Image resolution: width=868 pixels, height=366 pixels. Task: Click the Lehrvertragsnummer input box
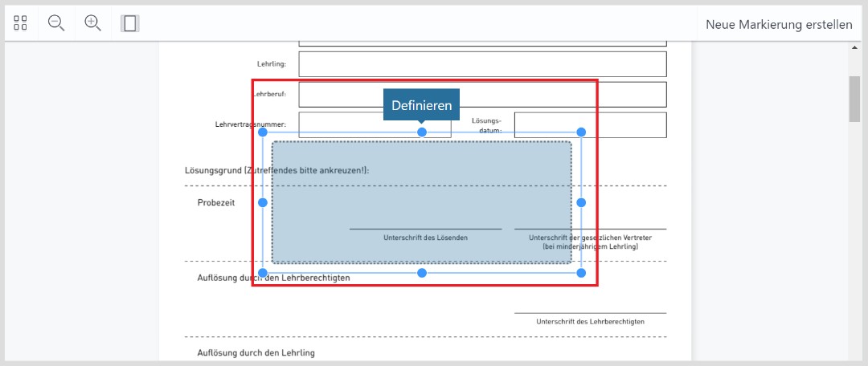375,125
